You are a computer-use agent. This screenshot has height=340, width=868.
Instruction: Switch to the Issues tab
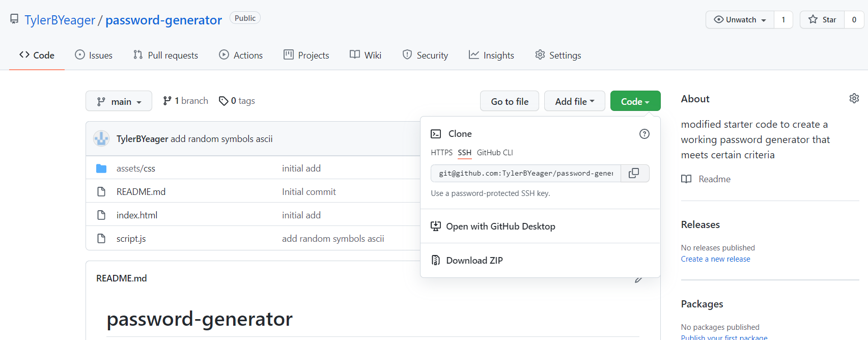click(94, 55)
